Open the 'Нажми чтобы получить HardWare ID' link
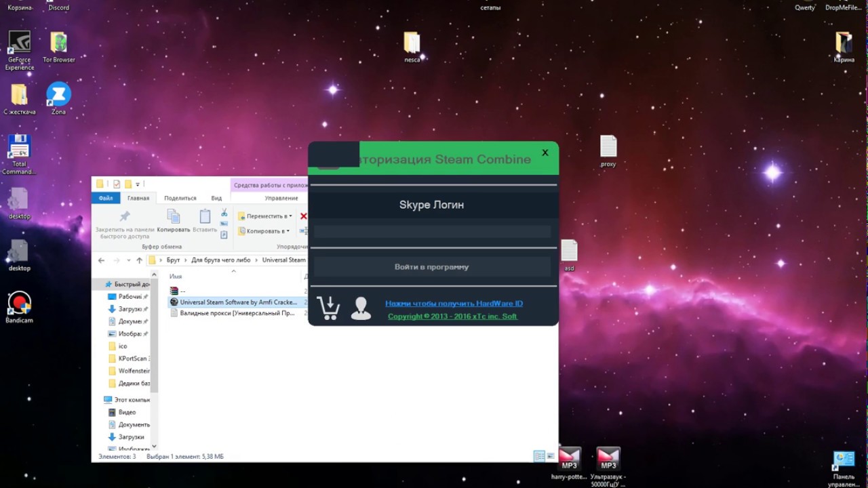 click(454, 304)
